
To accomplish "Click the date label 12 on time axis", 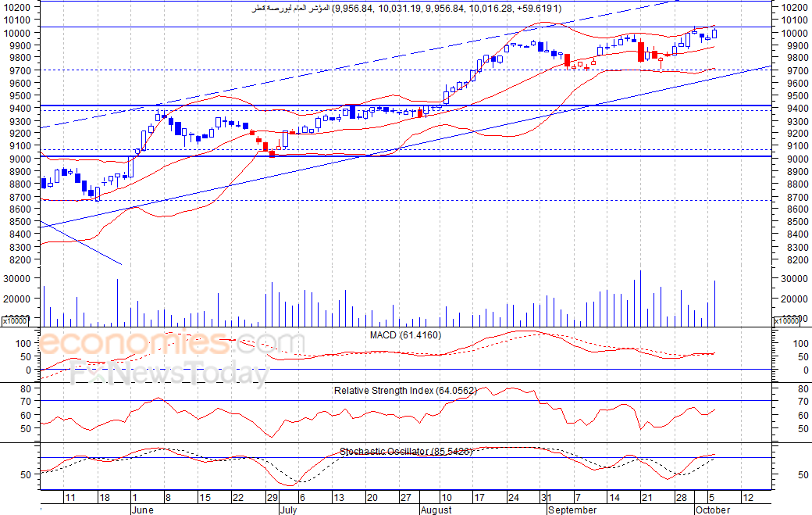I will coord(748,497).
